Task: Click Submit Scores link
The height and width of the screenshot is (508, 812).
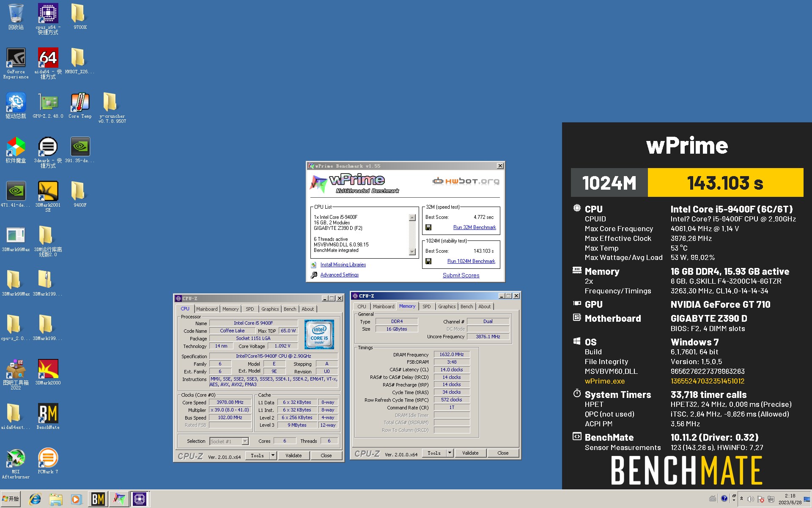Action: tap(461, 275)
